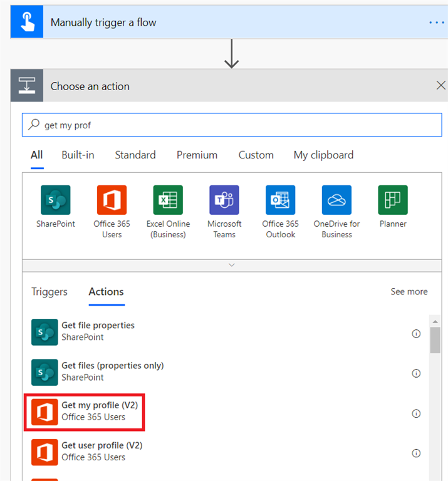Screen dimensions: 448x481
Task: Pick the Microsoft Teams connector icon
Action: pyautogui.click(x=224, y=200)
